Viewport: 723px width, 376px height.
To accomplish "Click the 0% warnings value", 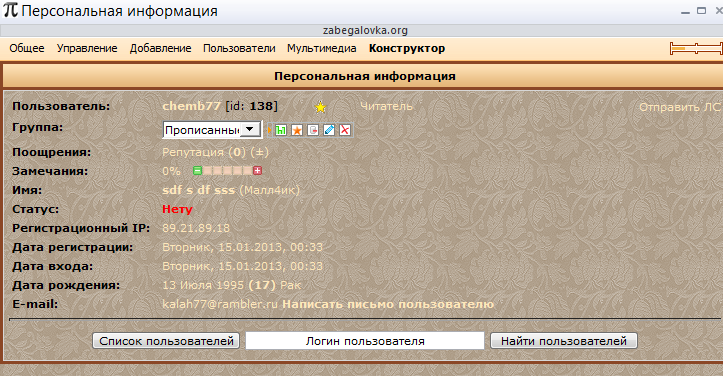I will pyautogui.click(x=171, y=171).
